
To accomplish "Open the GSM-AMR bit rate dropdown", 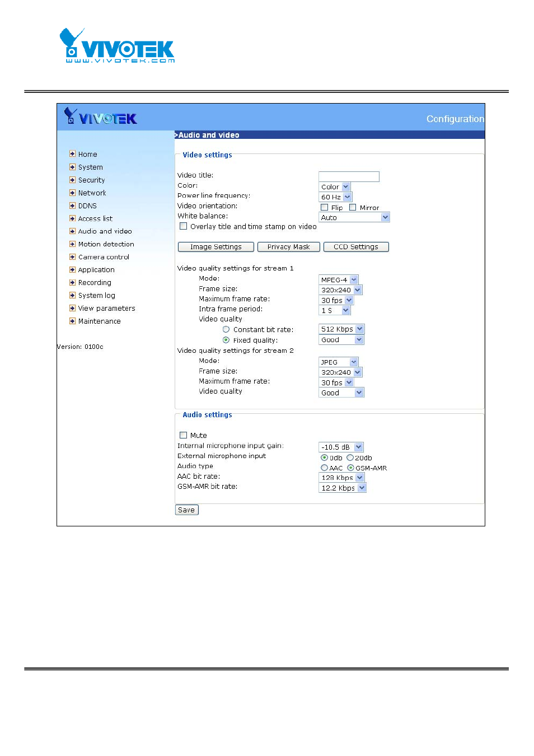I will (343, 488).
